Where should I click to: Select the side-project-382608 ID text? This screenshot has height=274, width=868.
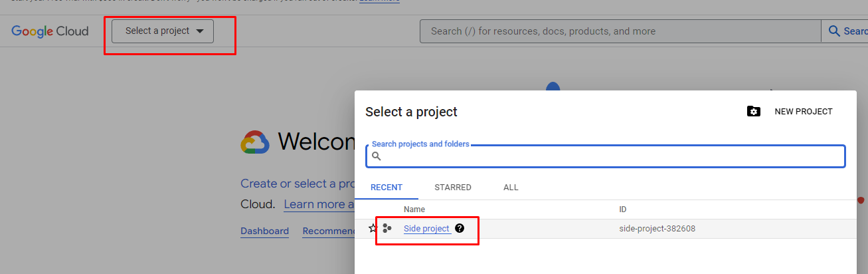click(657, 229)
